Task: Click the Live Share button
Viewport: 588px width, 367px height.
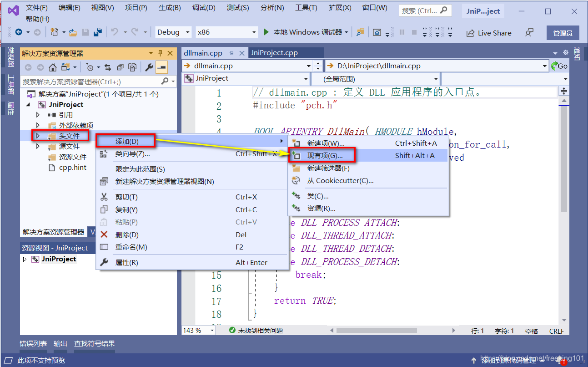Action: tap(488, 33)
